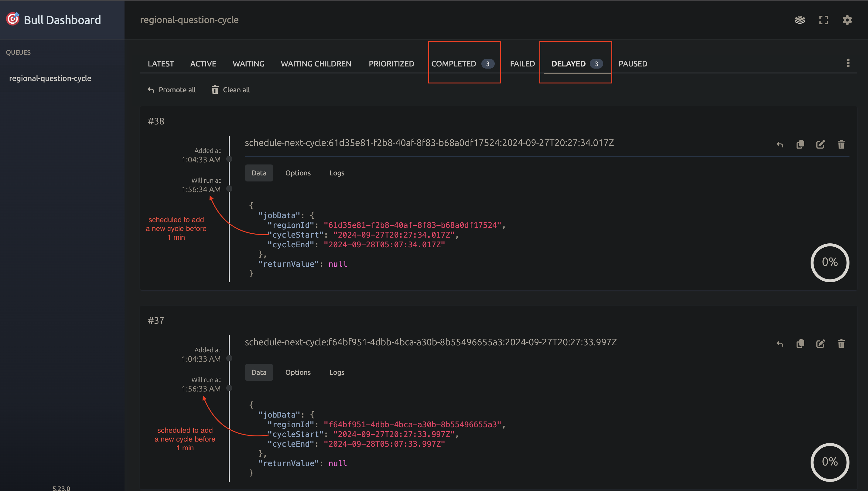The height and width of the screenshot is (491, 868).
Task: Promote job #38 with arrow icon
Action: coord(780,144)
